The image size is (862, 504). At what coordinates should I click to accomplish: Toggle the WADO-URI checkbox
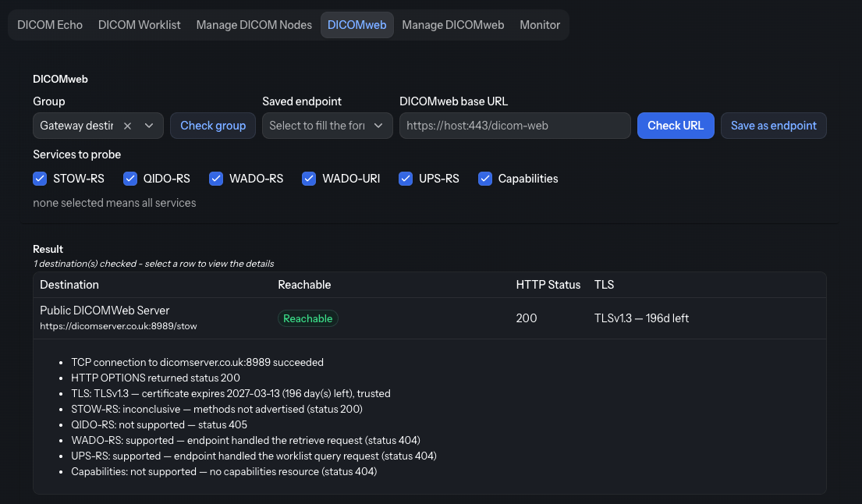point(309,179)
